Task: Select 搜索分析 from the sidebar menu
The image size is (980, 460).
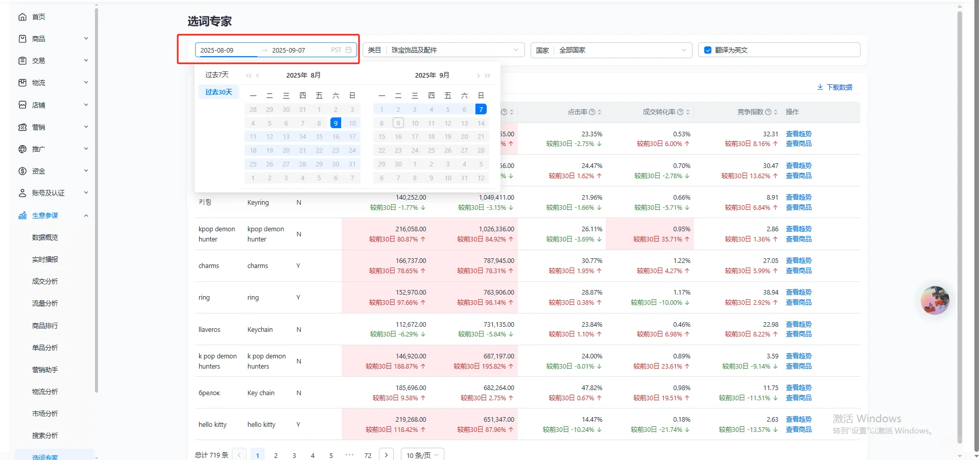Action: [45, 435]
